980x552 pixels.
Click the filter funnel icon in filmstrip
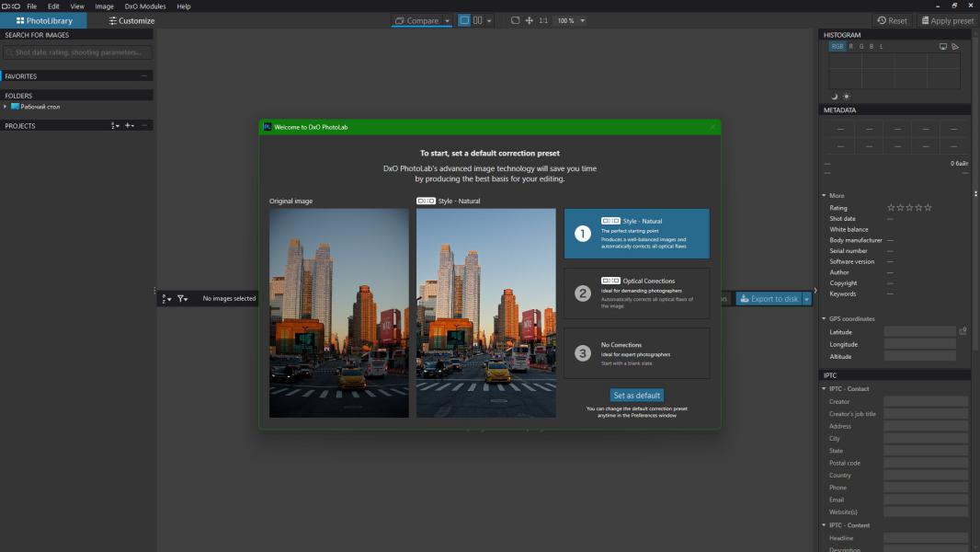tap(182, 298)
